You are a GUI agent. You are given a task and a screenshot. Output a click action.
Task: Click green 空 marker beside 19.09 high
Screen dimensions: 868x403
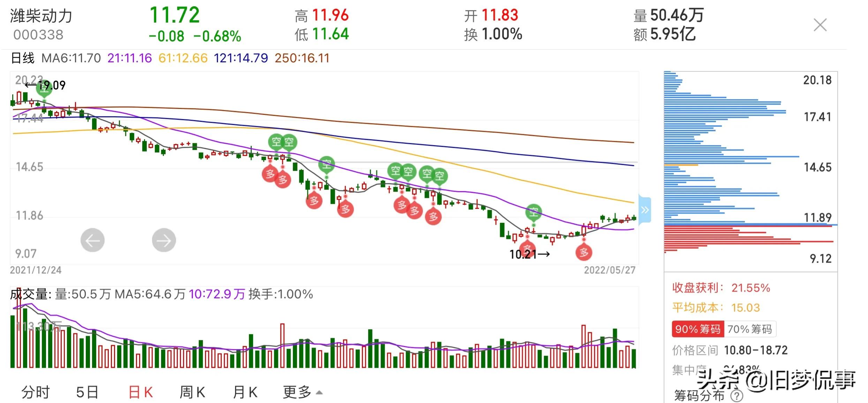coord(44,88)
